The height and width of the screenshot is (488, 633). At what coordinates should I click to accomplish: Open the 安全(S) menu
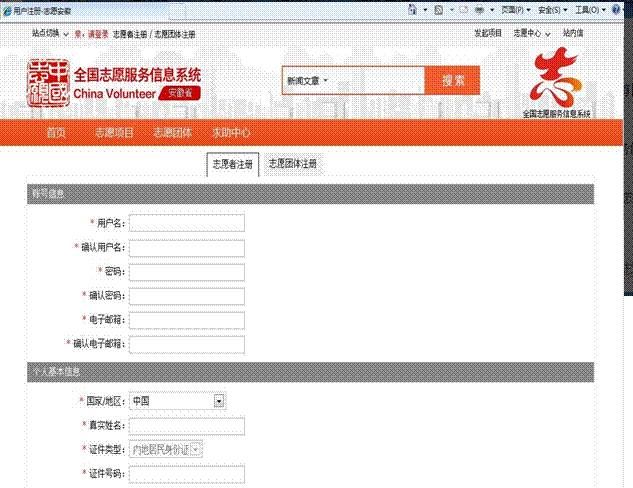[553, 10]
